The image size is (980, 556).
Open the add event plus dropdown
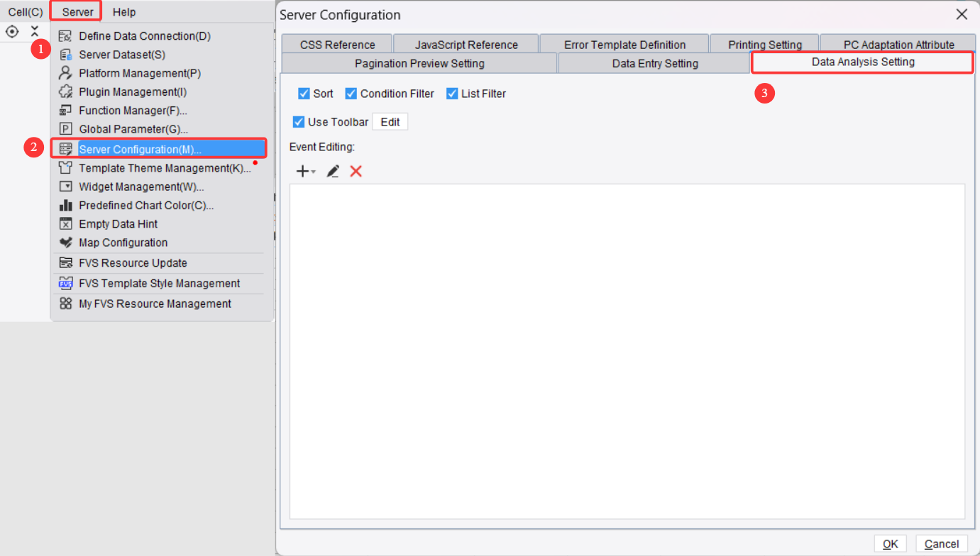coord(306,171)
